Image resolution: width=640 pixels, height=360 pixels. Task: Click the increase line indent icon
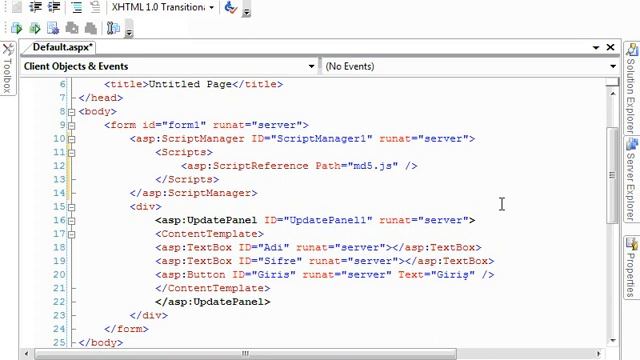(x=54, y=7)
